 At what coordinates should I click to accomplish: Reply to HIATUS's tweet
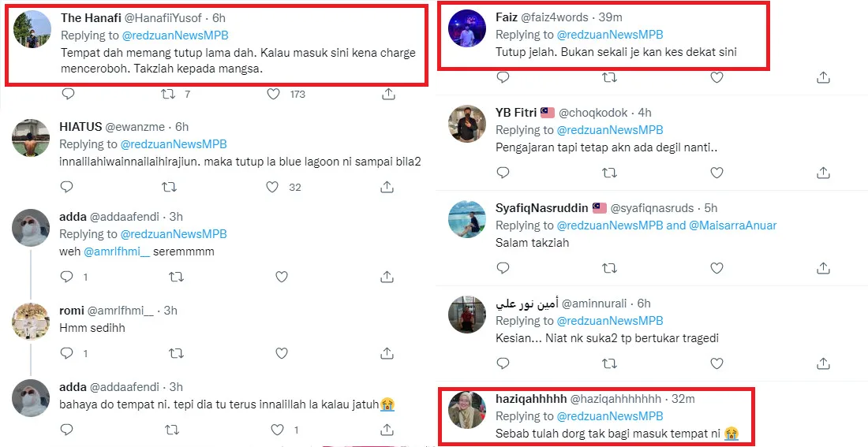coord(67,187)
